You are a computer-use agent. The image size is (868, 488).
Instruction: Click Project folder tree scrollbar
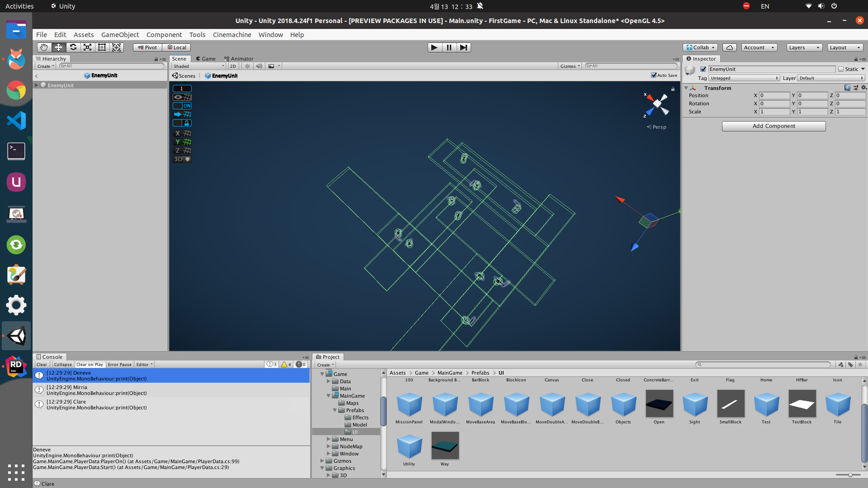tap(383, 411)
